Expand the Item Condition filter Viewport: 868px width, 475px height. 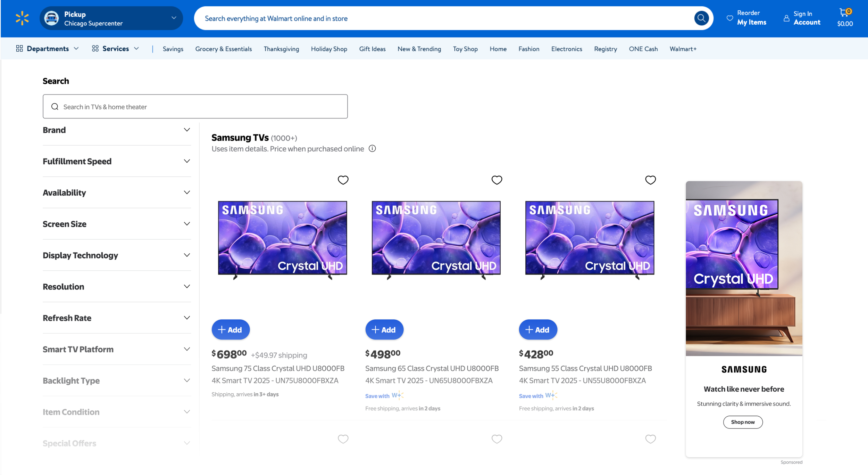[117, 411]
